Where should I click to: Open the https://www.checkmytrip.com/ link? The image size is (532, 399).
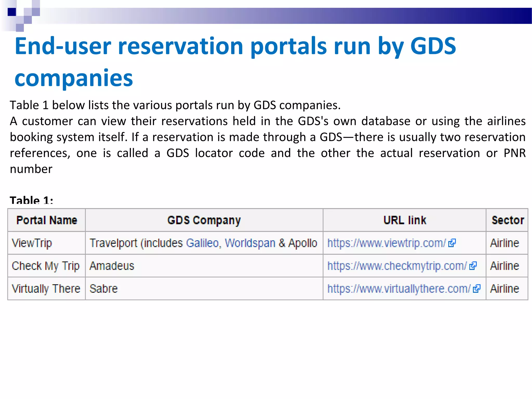(397, 266)
